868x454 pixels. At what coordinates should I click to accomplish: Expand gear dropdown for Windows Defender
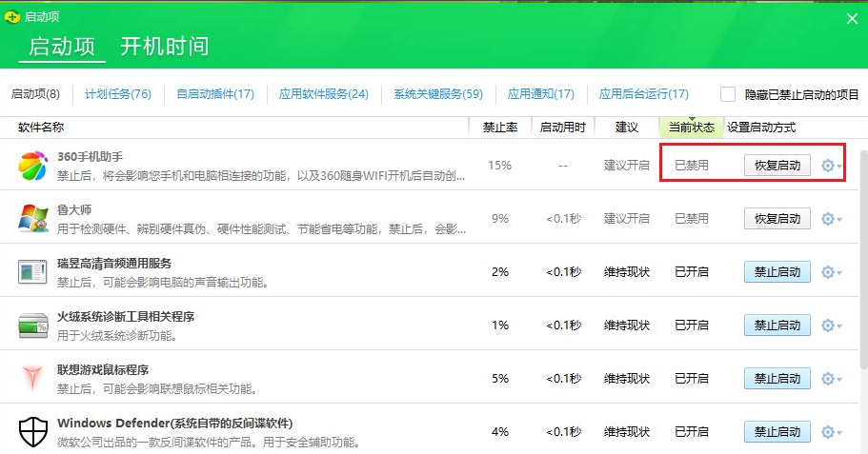839,433
